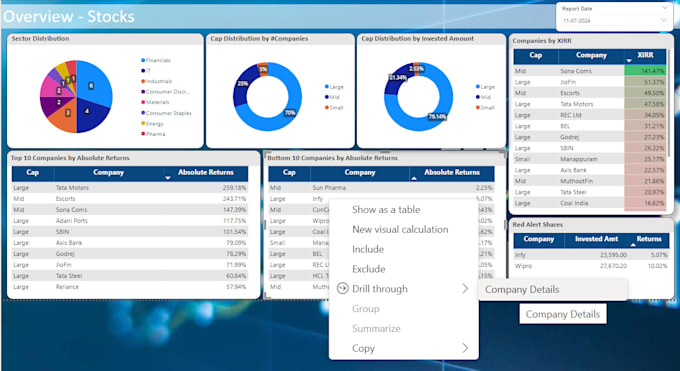680x371 pixels.
Task: Click the Large legend item in Cap by #Companies
Action: (x=334, y=87)
